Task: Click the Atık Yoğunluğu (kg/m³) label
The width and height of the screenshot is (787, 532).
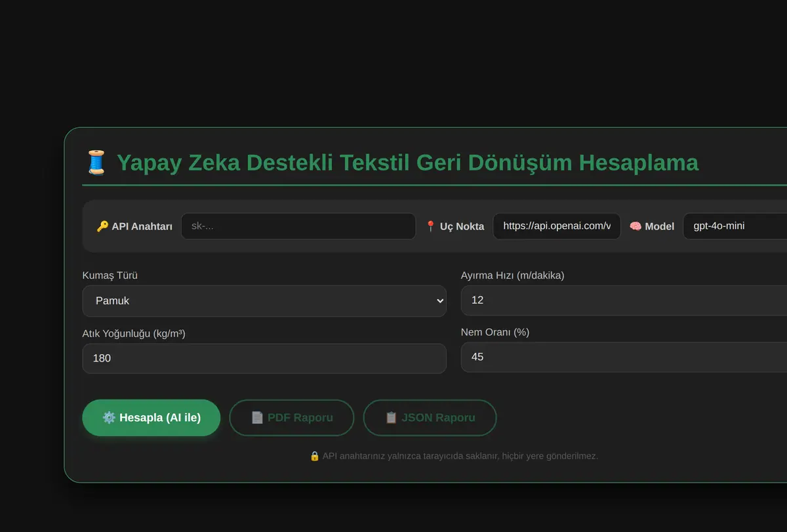Action: (x=134, y=334)
